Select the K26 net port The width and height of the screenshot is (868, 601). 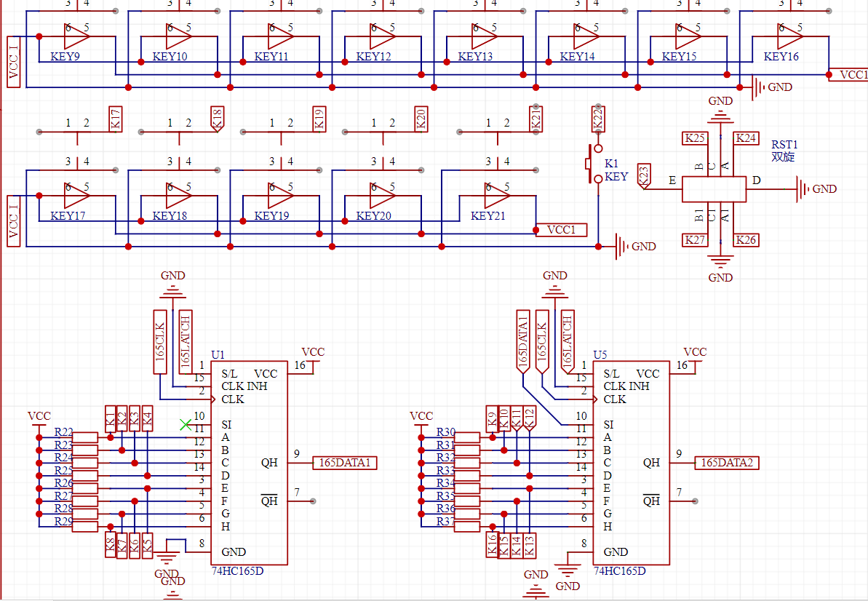click(746, 240)
